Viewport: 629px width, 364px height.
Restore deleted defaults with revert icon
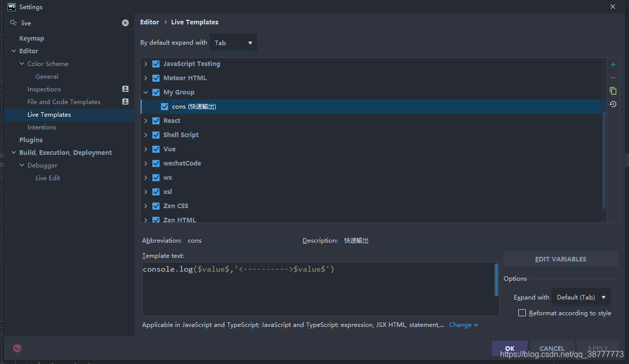tap(613, 104)
